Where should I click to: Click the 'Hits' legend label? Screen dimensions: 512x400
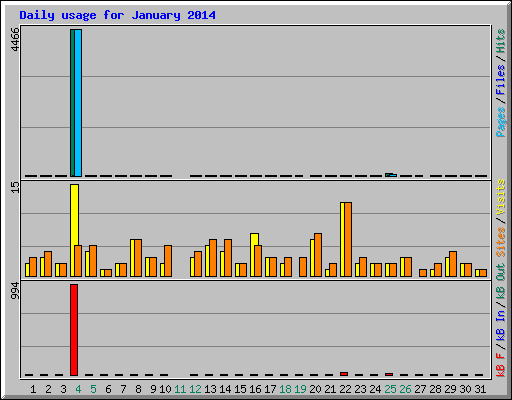coord(501,41)
